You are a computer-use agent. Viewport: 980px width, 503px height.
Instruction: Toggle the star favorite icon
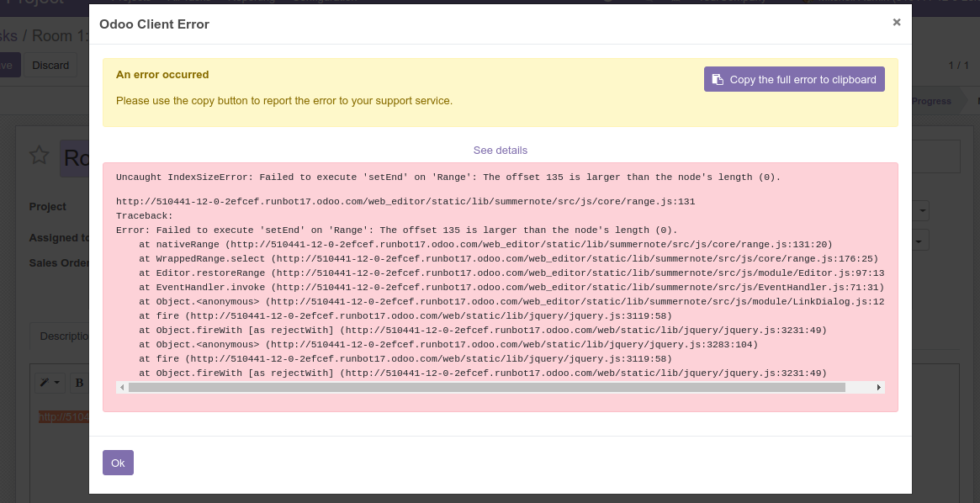(40, 155)
